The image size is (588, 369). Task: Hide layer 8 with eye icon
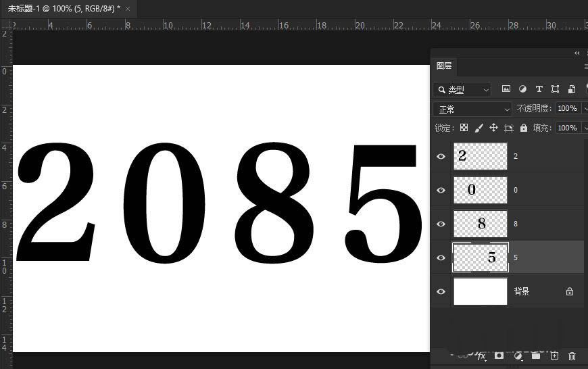click(441, 224)
